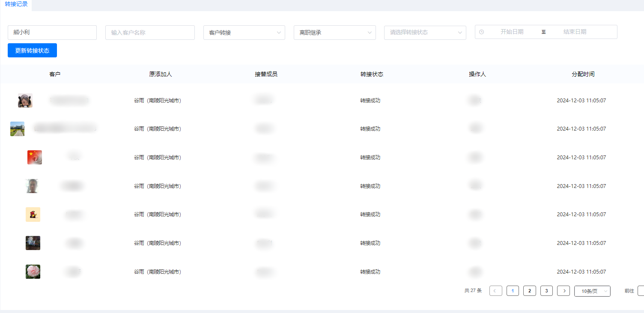Click the 开始日期 start date field
This screenshot has width=644, height=313.
512,32
